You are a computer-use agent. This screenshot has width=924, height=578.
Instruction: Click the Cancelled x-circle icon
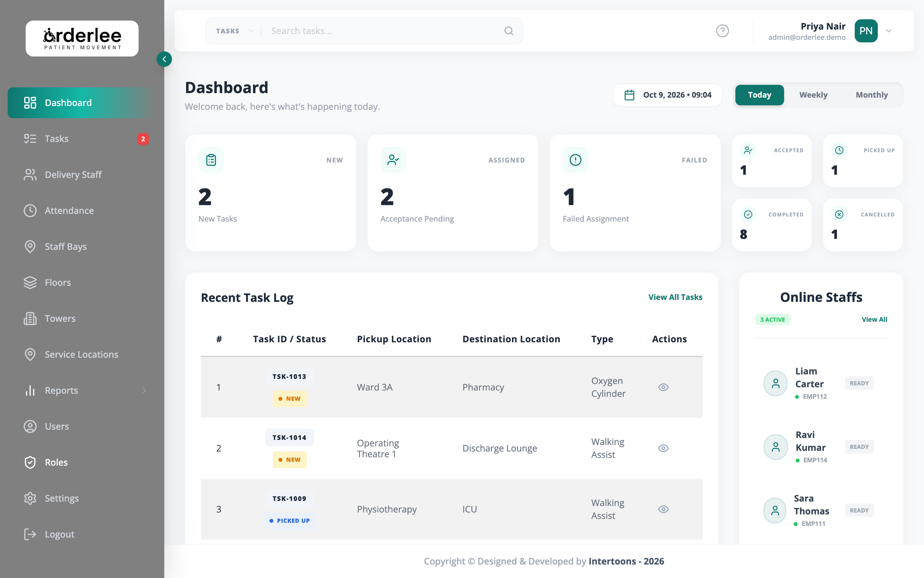click(x=839, y=215)
